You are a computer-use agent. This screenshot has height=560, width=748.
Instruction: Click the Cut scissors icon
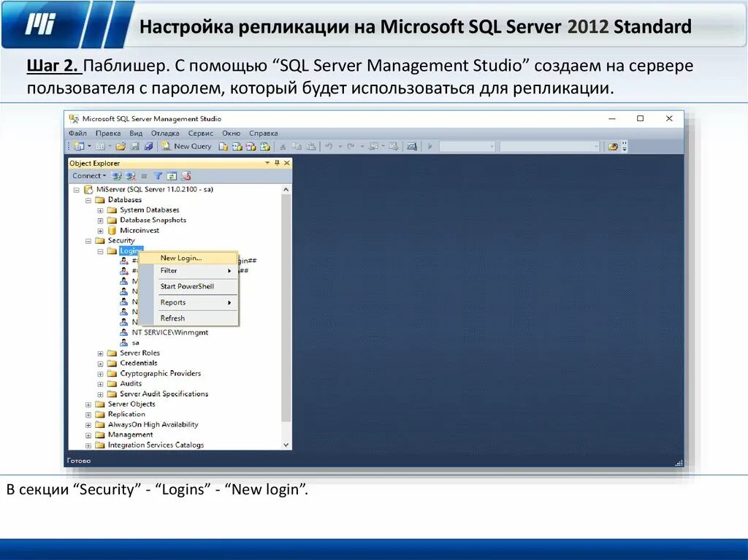[x=283, y=147]
